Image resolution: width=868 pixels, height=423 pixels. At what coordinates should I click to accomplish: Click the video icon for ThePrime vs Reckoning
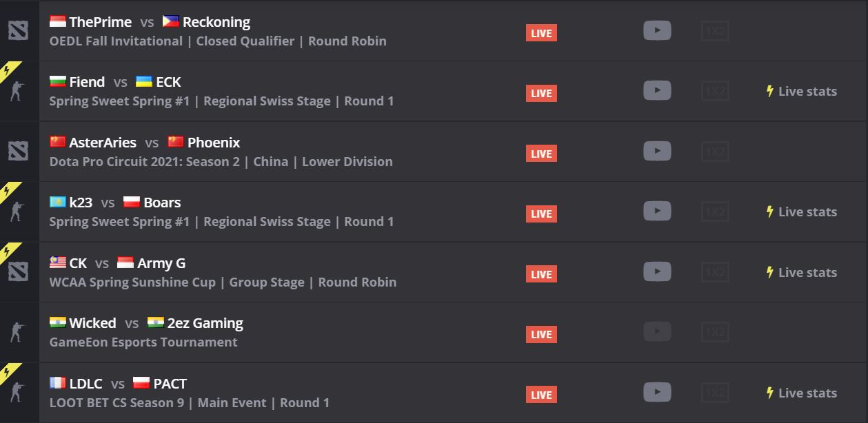tap(657, 30)
